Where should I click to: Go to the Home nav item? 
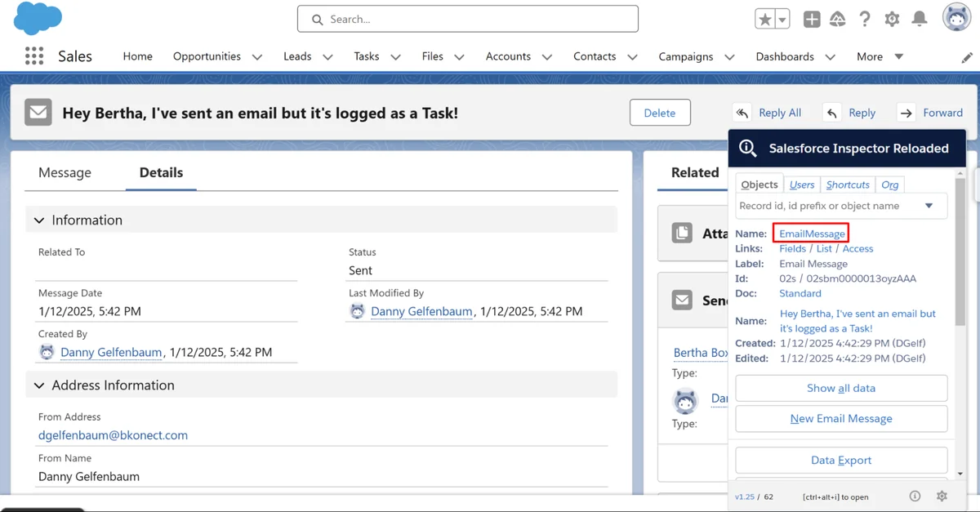tap(137, 56)
